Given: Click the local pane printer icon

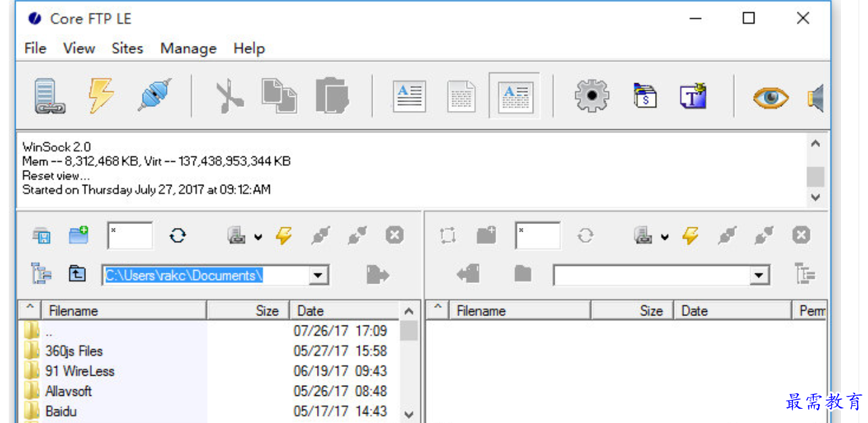Looking at the screenshot, I should pos(237,236).
